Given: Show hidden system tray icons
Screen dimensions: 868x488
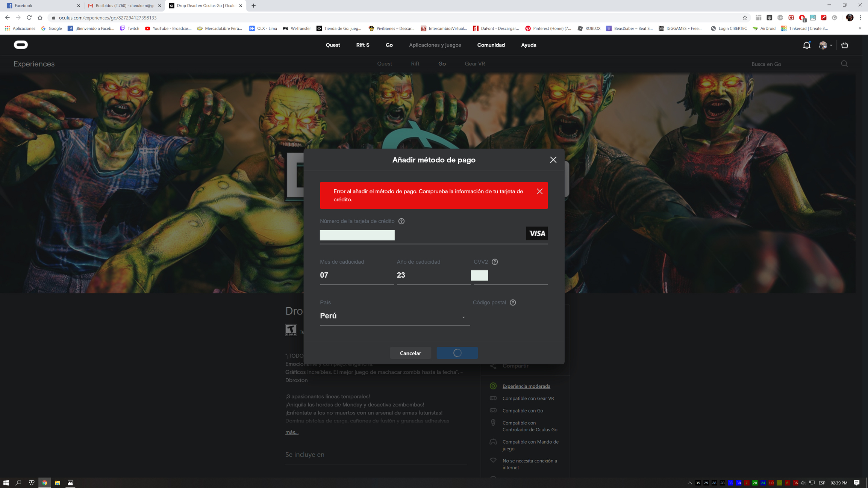Looking at the screenshot, I should [x=689, y=483].
